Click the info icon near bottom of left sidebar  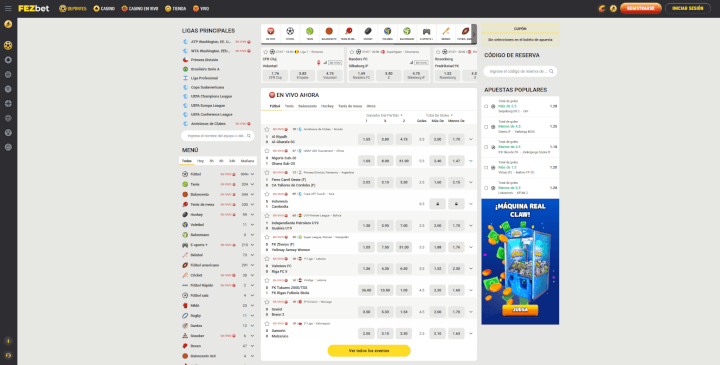pos(8,341)
